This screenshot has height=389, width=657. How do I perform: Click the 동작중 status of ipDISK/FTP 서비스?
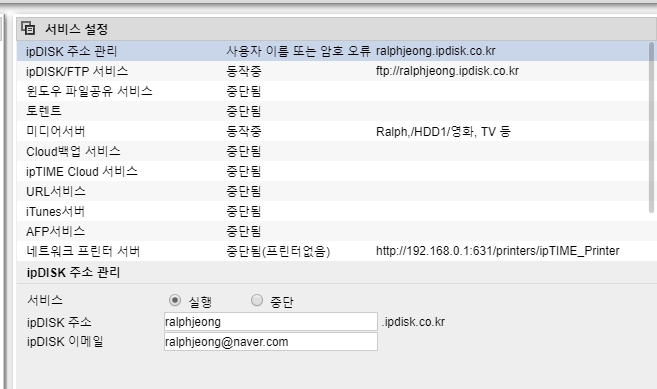(244, 71)
